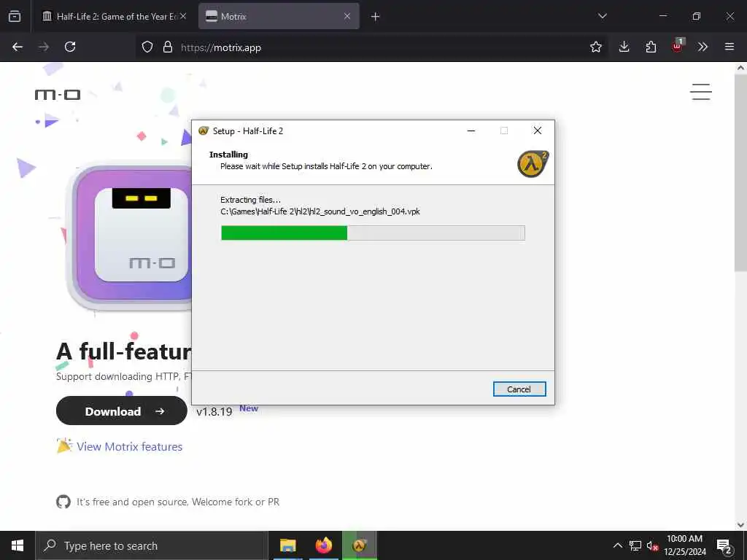Show more toolbar tools overflow chevron
Image resolution: width=747 pixels, height=560 pixels.
tap(703, 47)
